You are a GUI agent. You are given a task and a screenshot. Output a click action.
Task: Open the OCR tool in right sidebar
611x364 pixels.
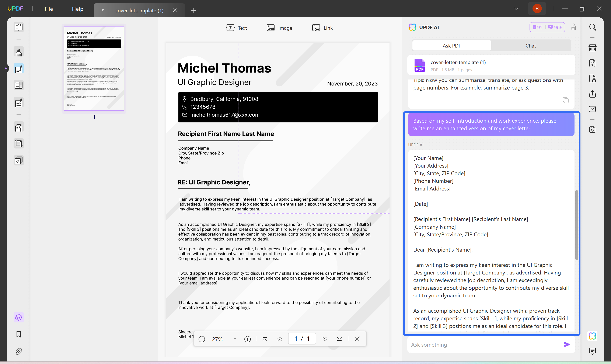593,48
